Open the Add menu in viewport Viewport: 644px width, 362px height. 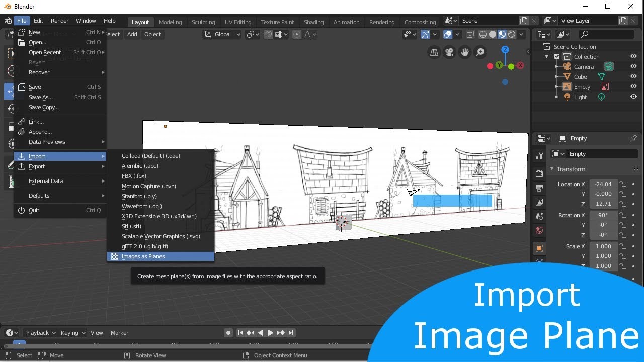(x=132, y=34)
